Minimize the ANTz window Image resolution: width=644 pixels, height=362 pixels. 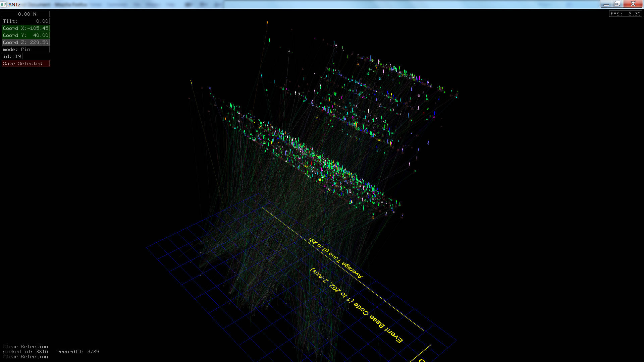tap(606, 4)
